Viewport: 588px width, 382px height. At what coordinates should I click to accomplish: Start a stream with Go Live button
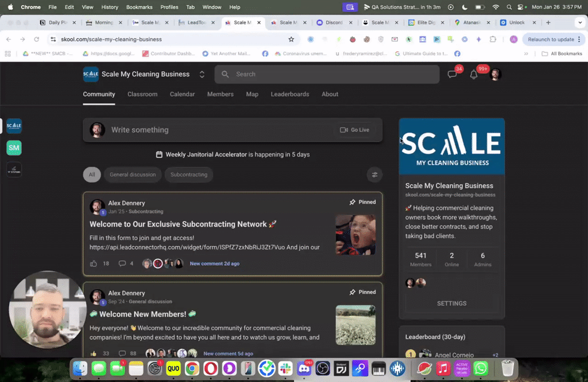click(x=354, y=130)
